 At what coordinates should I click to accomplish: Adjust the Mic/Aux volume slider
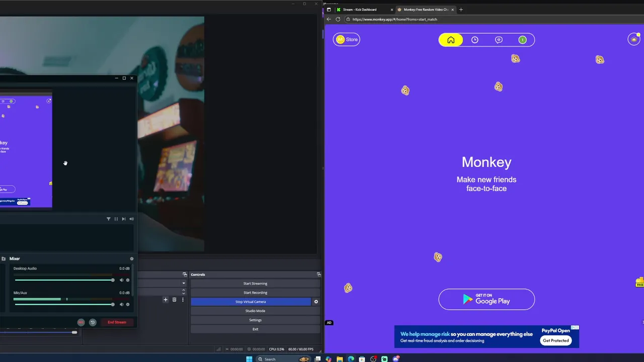tap(64, 305)
